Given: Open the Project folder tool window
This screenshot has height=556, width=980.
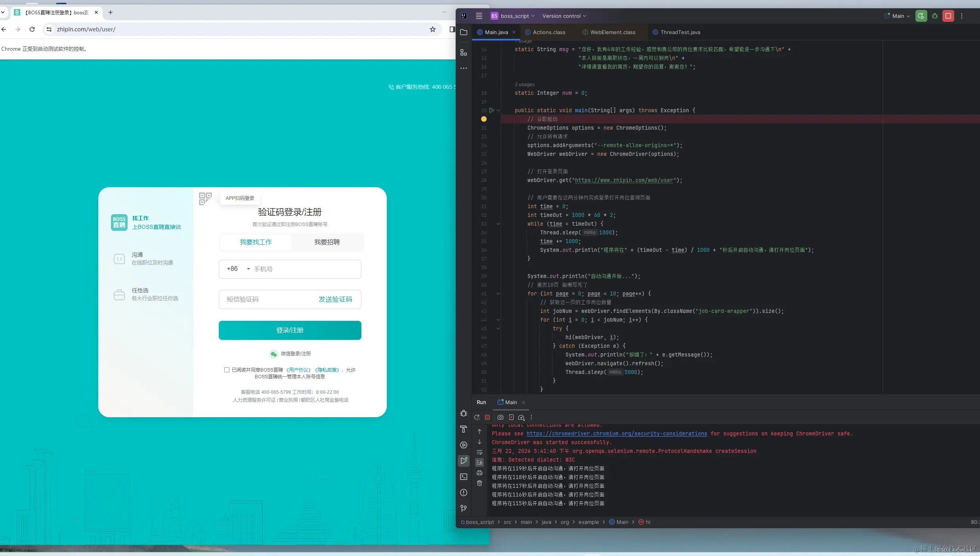Looking at the screenshot, I should pyautogui.click(x=464, y=32).
